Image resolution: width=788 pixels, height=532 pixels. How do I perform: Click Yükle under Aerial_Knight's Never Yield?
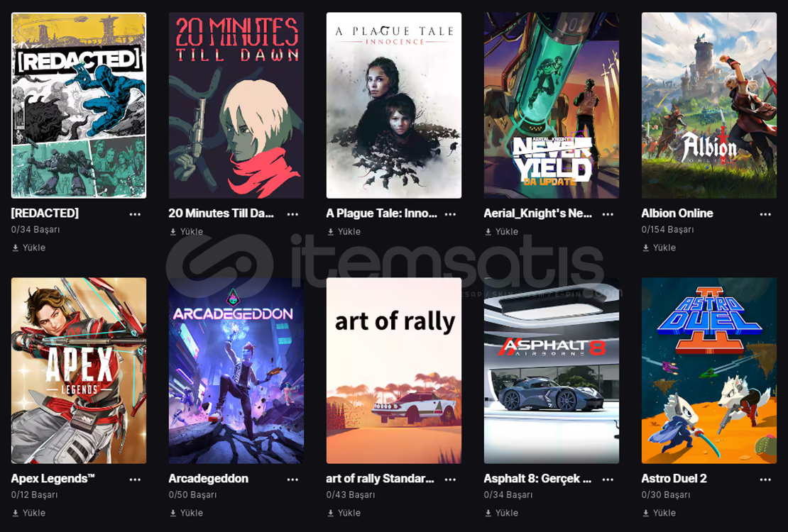point(501,231)
